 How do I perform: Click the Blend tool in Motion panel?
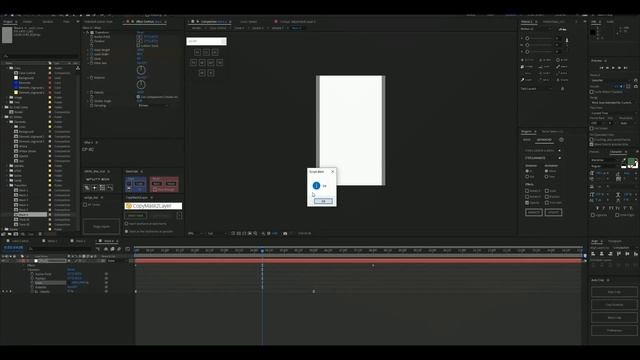click(544, 60)
